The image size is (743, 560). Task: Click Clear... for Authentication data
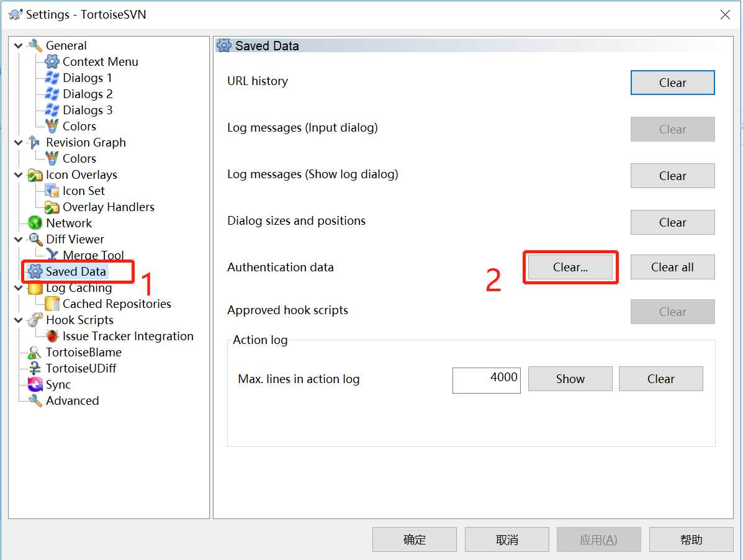pos(570,267)
